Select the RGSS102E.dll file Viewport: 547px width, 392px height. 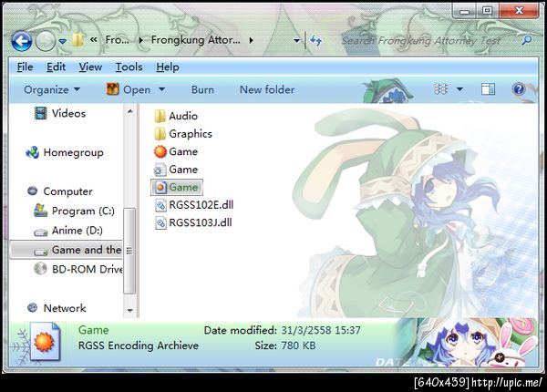click(x=201, y=205)
